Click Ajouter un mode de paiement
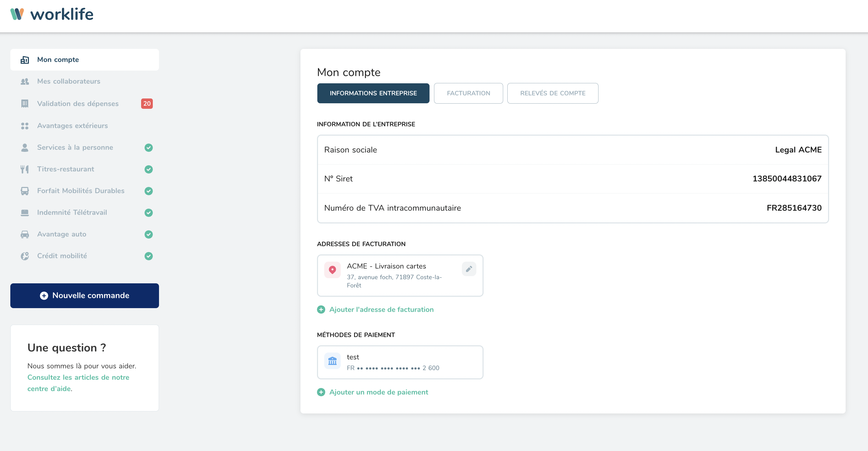 tap(379, 392)
